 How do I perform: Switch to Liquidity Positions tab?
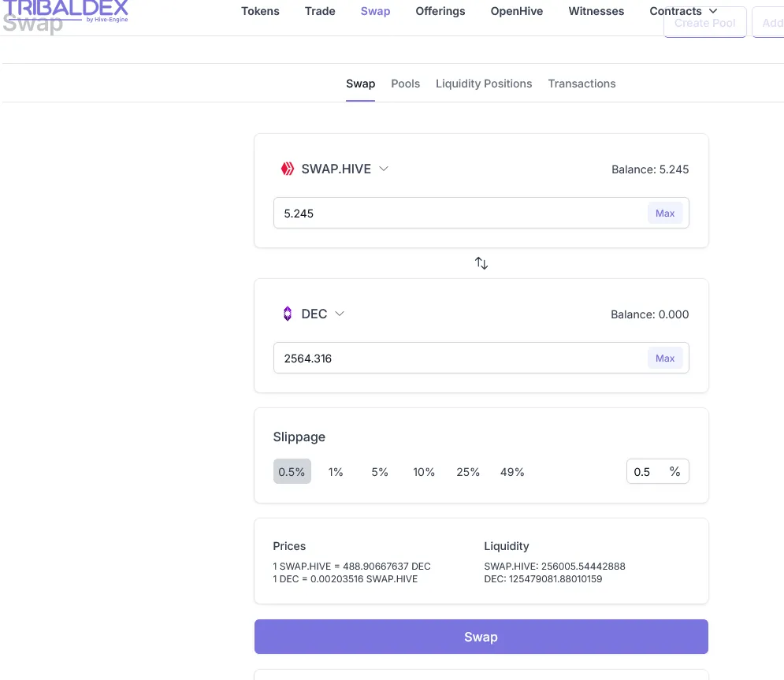pos(484,84)
